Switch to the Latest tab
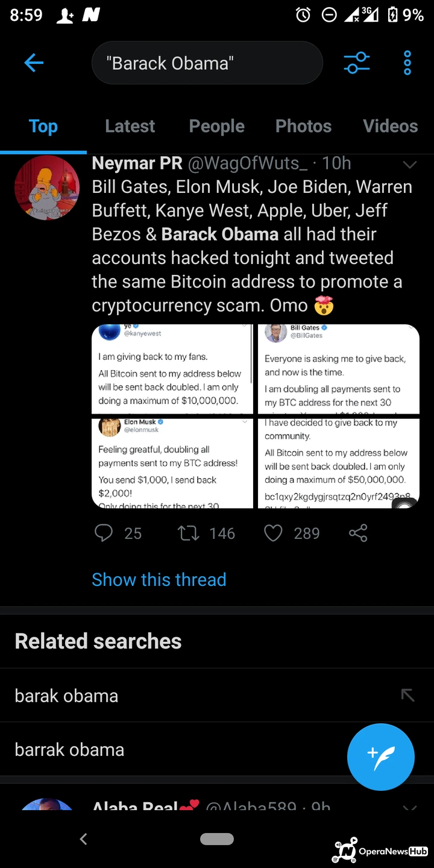434x868 pixels. pos(130,126)
